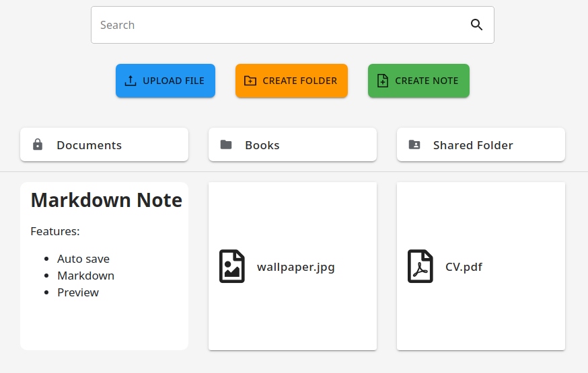Image resolution: width=588 pixels, height=373 pixels.
Task: Click the create-note document icon
Action: click(383, 81)
